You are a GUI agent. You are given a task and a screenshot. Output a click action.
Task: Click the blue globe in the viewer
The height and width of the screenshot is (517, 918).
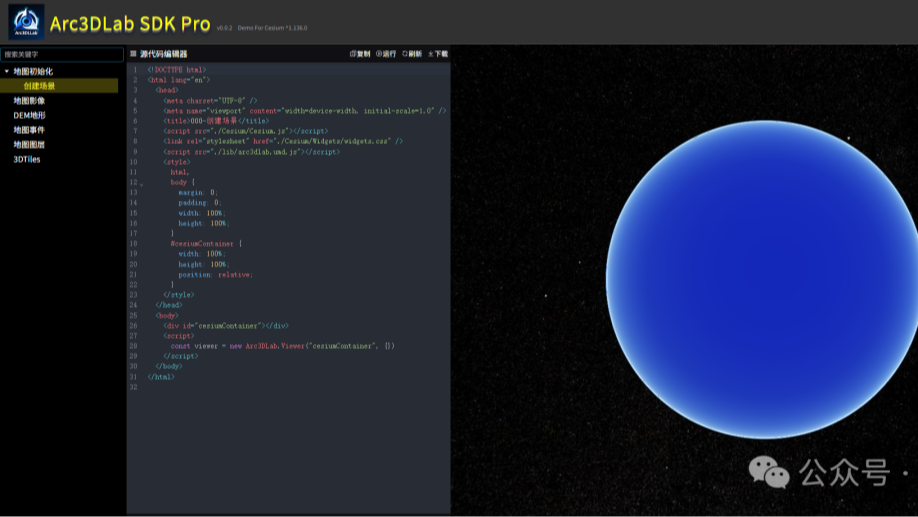tap(764, 279)
